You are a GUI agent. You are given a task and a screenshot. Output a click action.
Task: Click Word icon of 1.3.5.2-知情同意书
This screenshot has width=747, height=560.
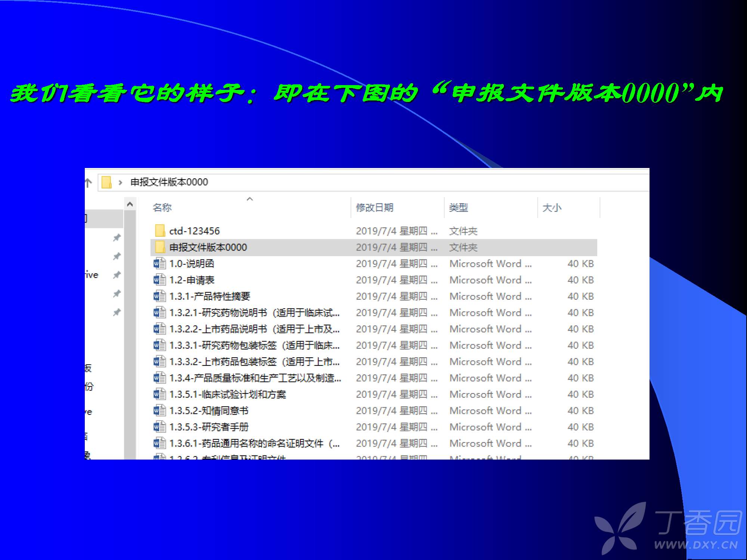click(159, 411)
